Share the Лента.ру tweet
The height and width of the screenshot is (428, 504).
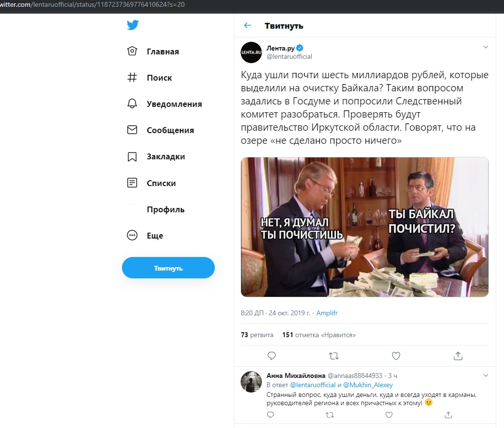tap(458, 356)
